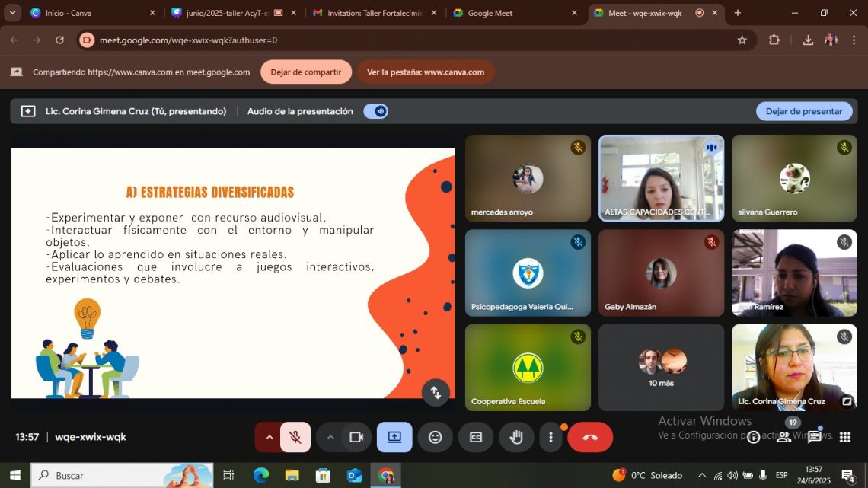Open the three-dot more options menu

(x=550, y=437)
